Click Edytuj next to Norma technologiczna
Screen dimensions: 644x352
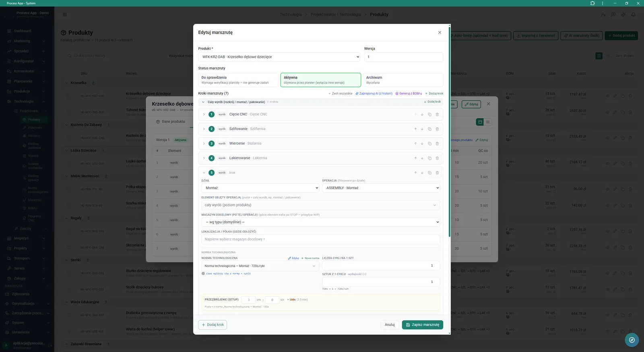(293, 258)
